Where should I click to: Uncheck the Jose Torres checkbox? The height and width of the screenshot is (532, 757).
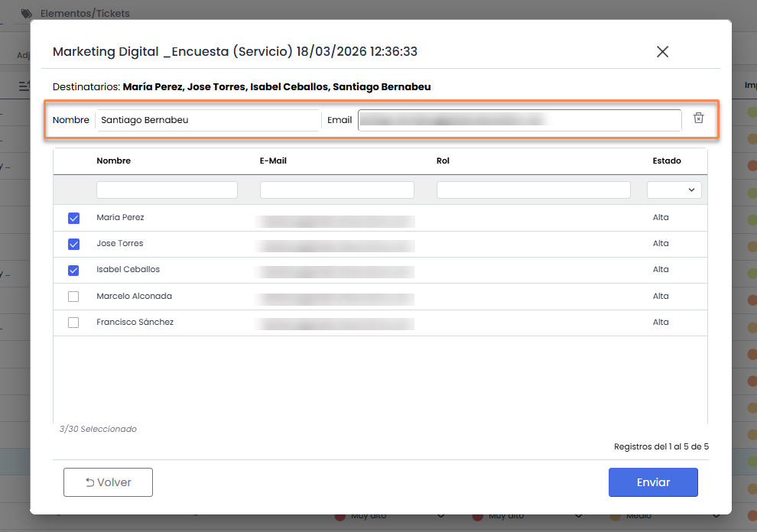73,244
